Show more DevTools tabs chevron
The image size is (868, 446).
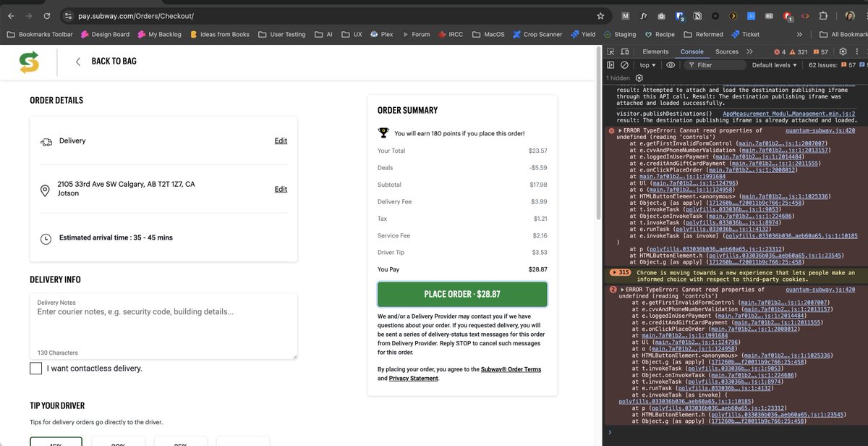(749, 51)
